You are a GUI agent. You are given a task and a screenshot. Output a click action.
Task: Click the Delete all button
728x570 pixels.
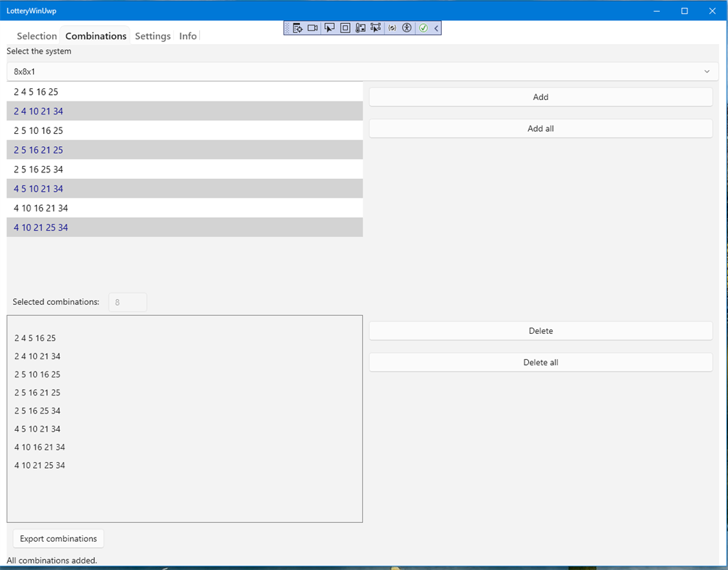click(x=541, y=363)
